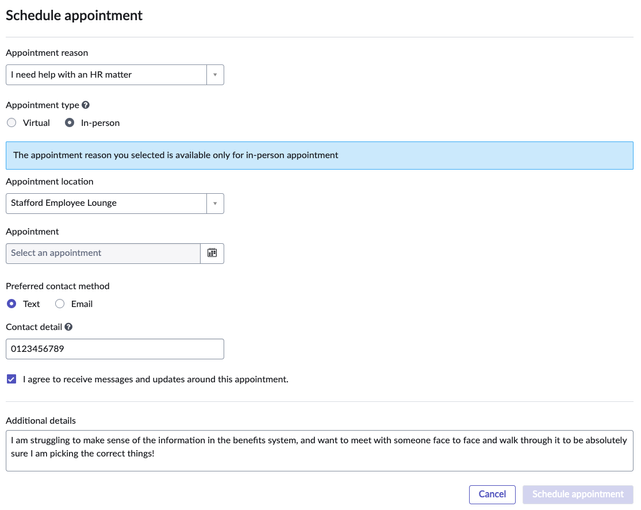Choose Email as preferred contact method
The height and width of the screenshot is (510, 641).
click(60, 304)
